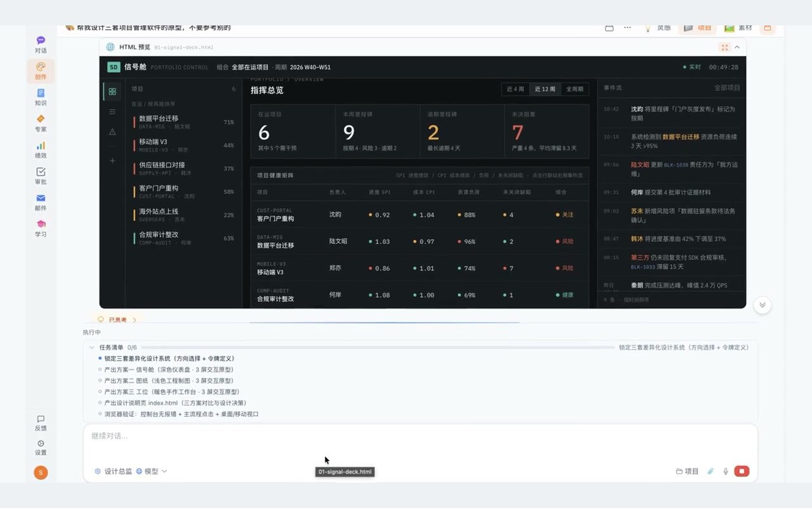Select 移动端 V3 project in project list
This screenshot has width=812, height=508.
click(x=183, y=145)
